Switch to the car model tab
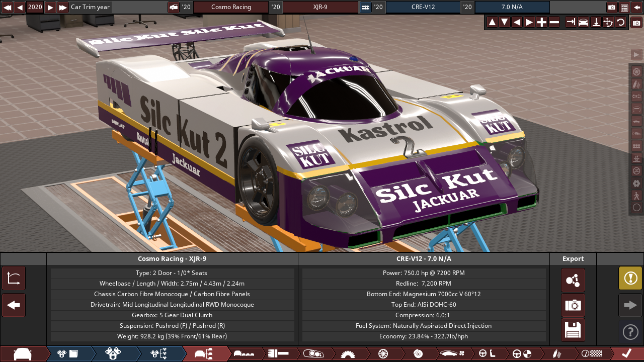 (x=23, y=354)
